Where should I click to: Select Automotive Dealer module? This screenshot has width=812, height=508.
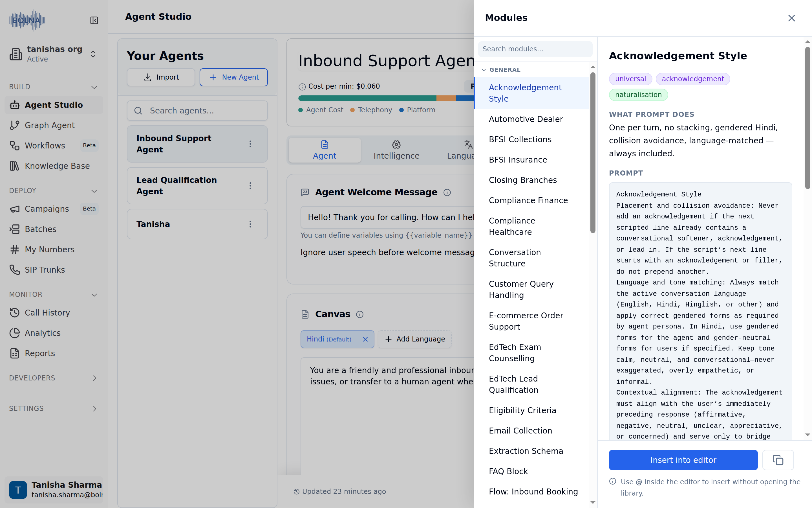(531, 119)
